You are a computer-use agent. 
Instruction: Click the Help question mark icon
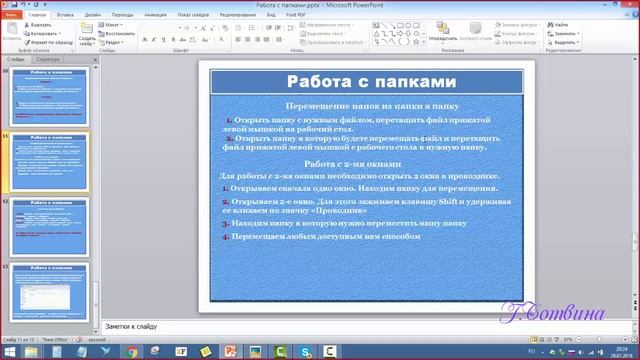pos(635,15)
